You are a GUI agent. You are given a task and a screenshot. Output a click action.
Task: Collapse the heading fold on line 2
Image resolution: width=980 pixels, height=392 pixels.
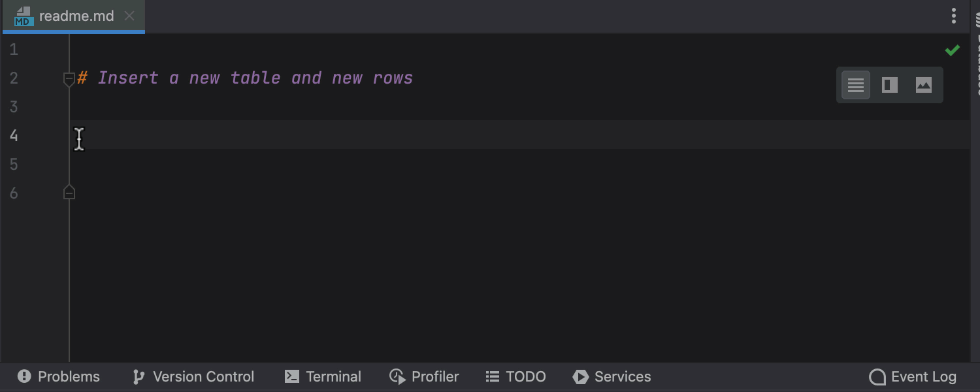click(69, 79)
